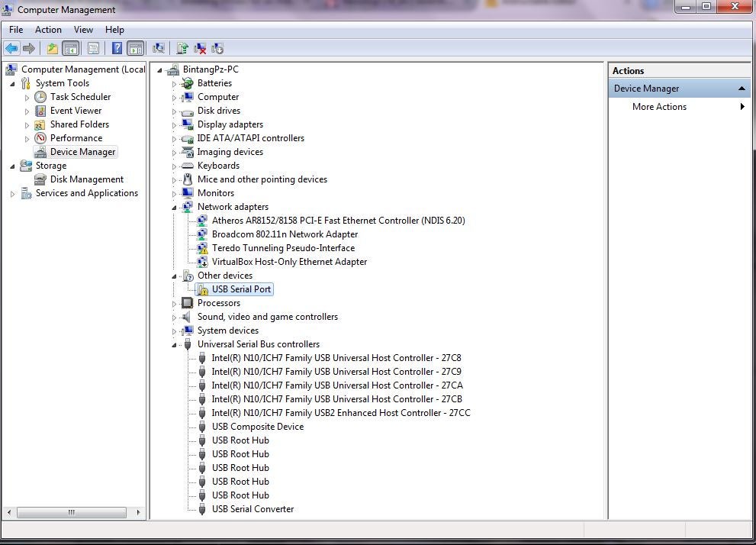Select VirtualBox Host-Only Ethernet Adapter

click(289, 262)
